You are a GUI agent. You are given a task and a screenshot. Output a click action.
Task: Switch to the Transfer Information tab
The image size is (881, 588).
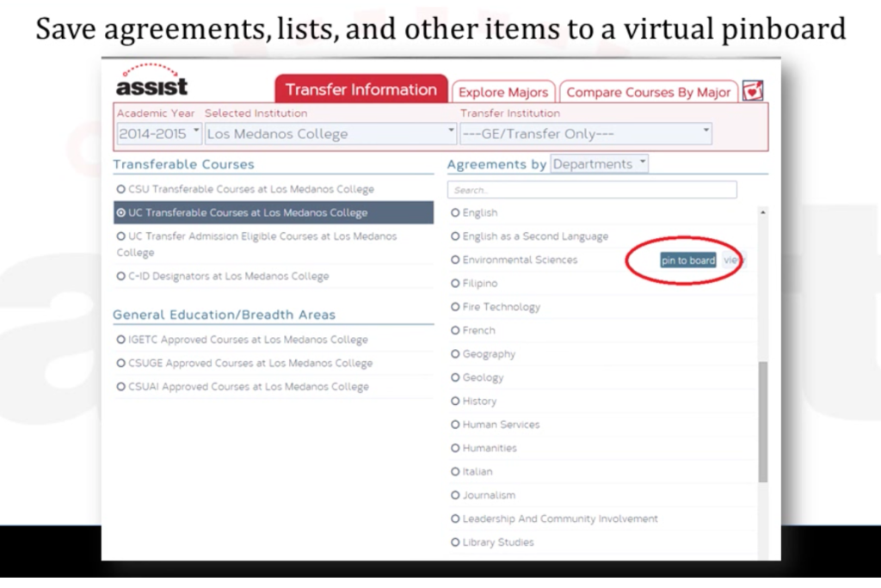[x=361, y=89]
